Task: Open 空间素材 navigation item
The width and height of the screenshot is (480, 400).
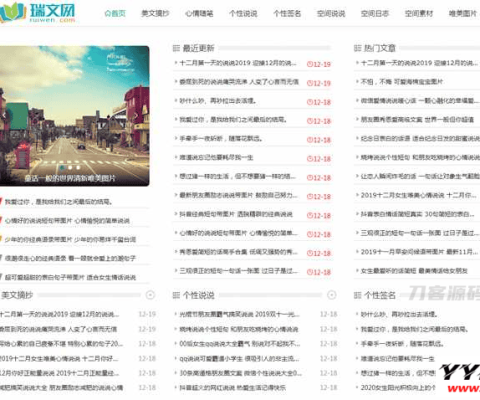Action: (x=419, y=13)
